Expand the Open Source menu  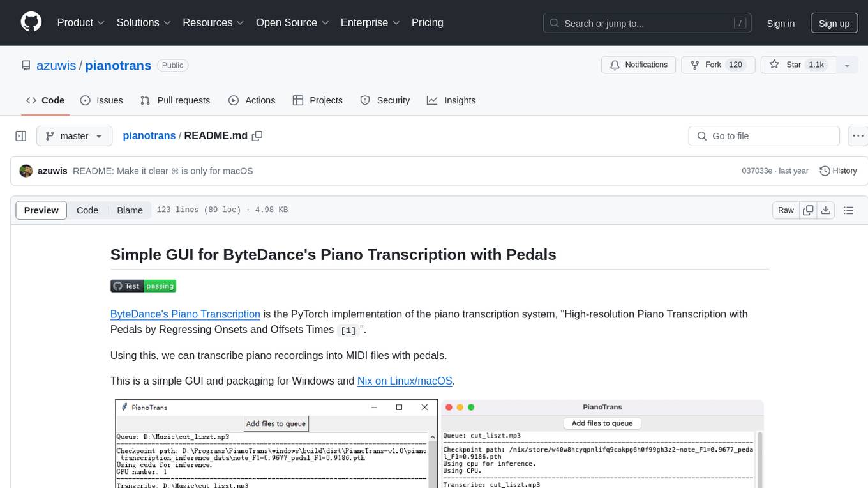tap(292, 22)
